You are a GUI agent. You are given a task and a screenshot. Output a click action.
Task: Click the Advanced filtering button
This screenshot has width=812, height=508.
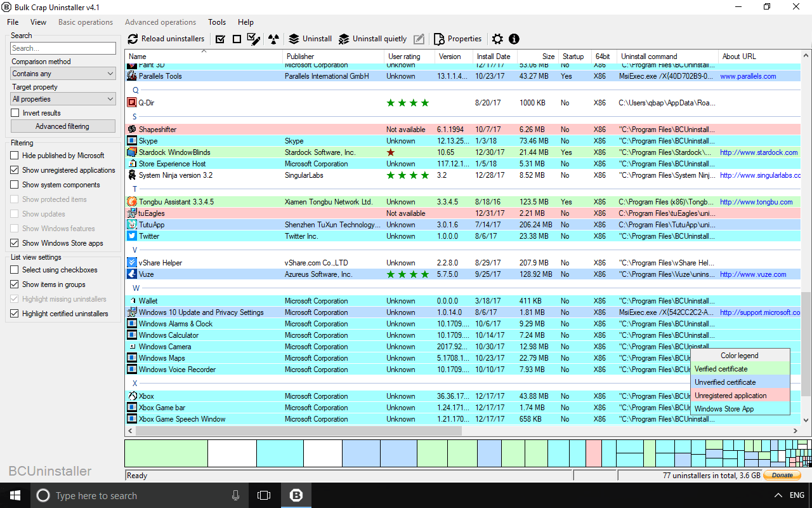tap(63, 126)
